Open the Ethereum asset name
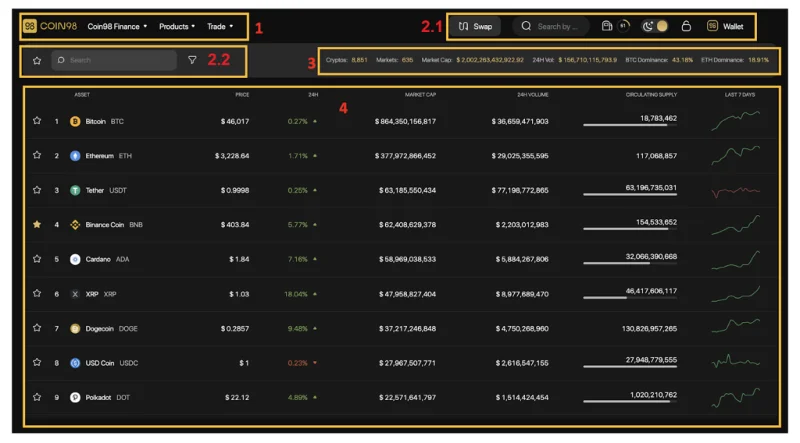 coord(99,156)
